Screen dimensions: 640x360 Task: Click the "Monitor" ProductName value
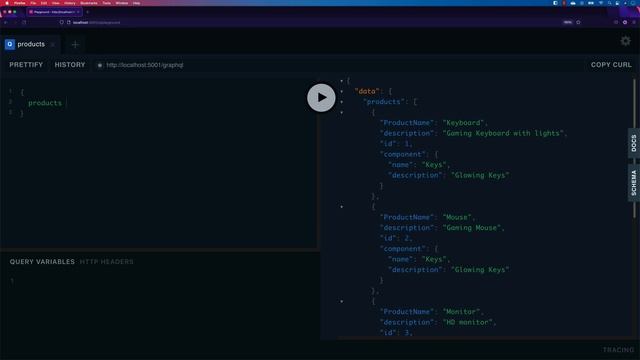click(x=461, y=311)
